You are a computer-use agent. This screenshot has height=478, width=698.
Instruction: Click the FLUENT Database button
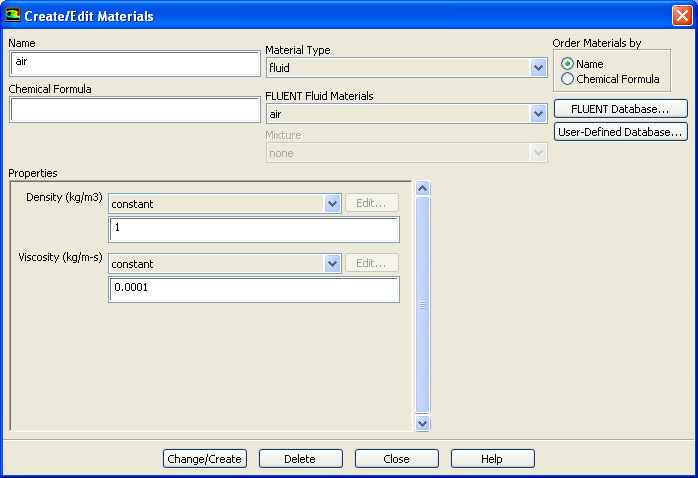pos(621,109)
